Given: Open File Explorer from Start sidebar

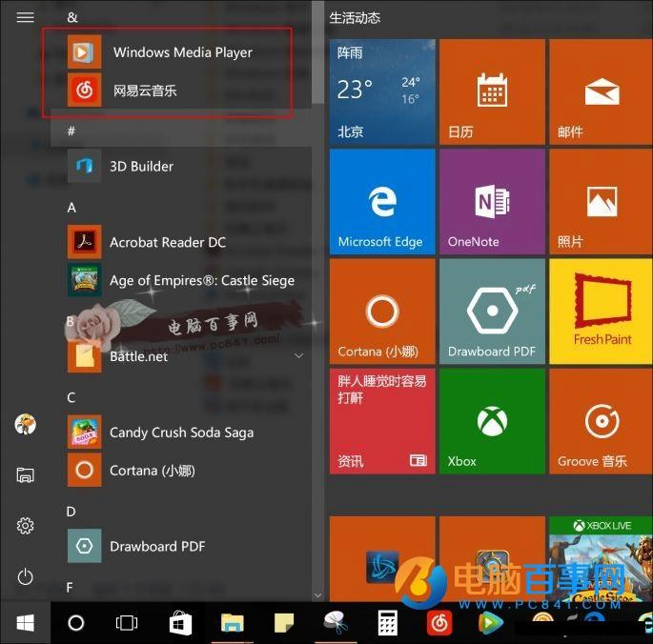Looking at the screenshot, I should (25, 474).
